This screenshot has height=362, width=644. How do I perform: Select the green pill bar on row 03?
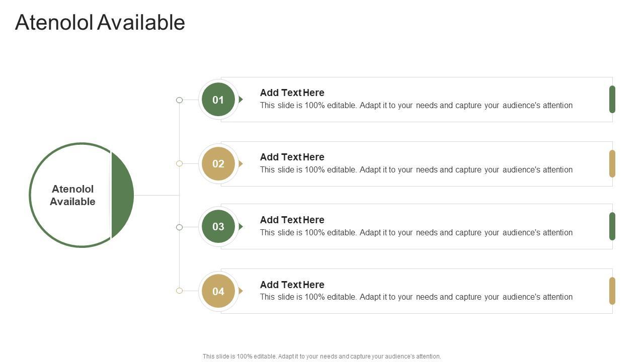coord(612,226)
